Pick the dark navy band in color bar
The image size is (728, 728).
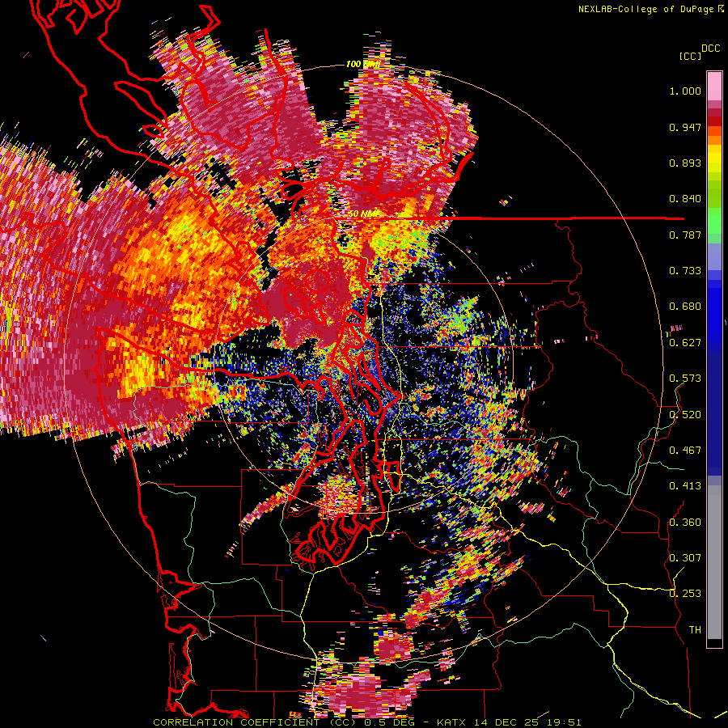tap(714, 408)
